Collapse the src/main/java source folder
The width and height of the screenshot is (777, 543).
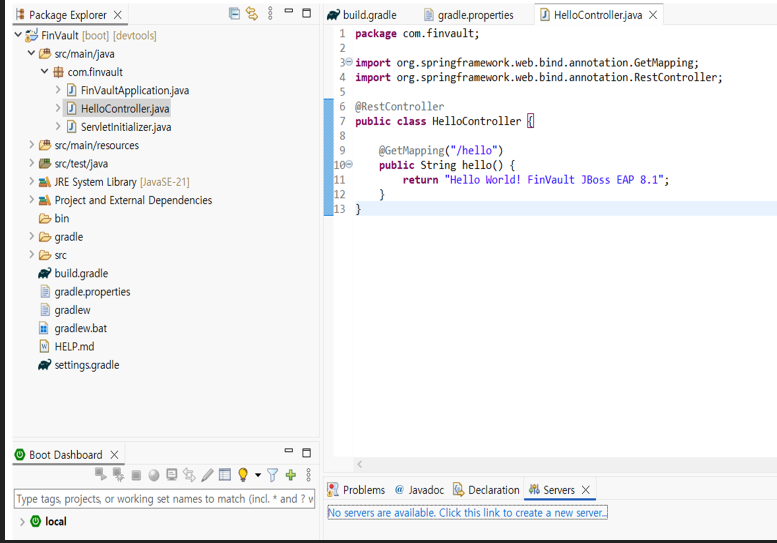pos(31,53)
